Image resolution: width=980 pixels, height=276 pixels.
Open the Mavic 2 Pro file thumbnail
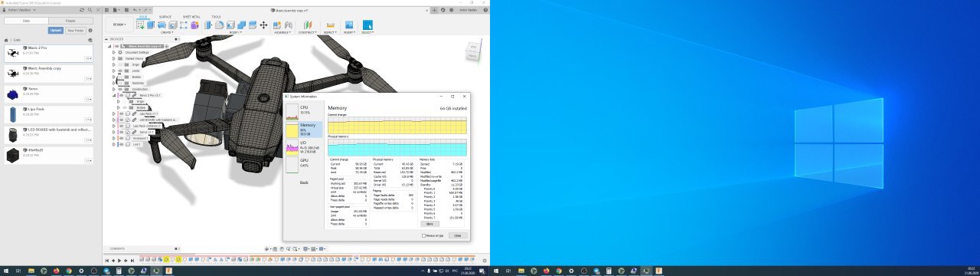pyautogui.click(x=12, y=53)
